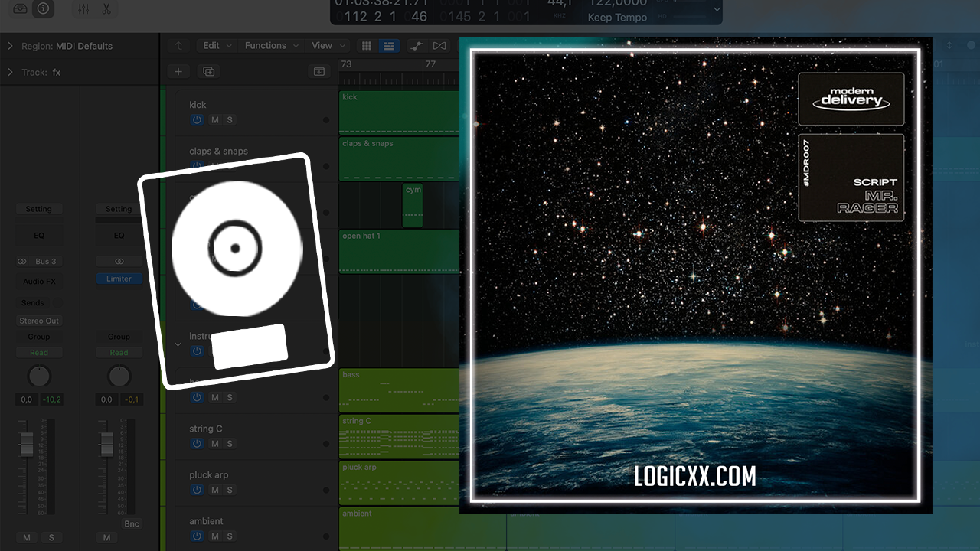Expand the Region: MIDI Defaults section
The height and width of the screenshot is (551, 980).
(x=10, y=46)
